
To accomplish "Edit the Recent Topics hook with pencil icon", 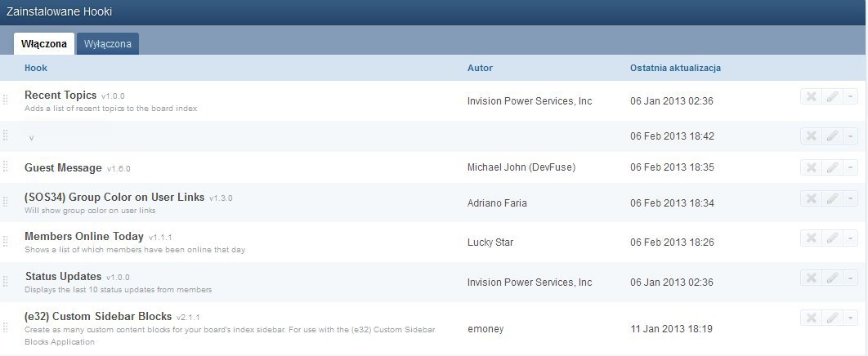I will (x=831, y=97).
